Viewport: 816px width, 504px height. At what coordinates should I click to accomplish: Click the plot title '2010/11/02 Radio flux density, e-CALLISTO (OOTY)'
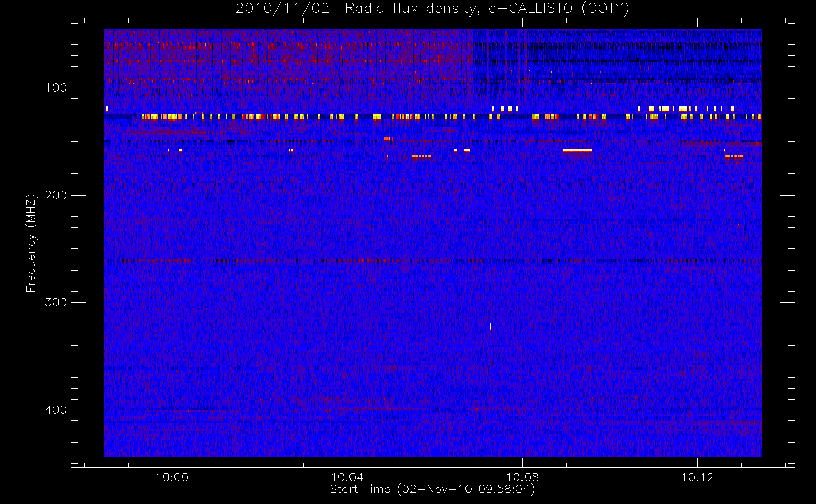pos(433,9)
